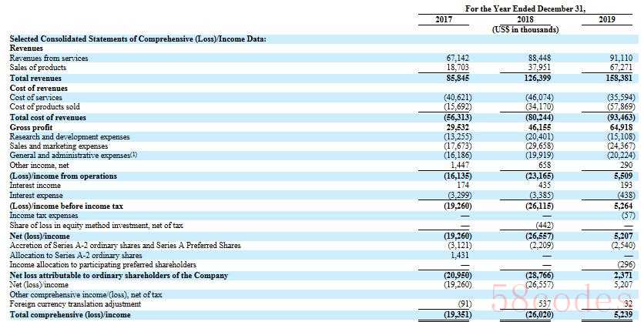Click the 'Interest expense' row label

36,196
